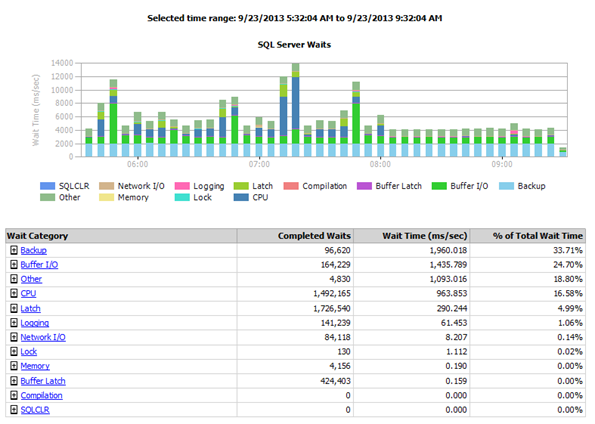
Task: Expand the Compilation wait category row
Action: [x=14, y=395]
